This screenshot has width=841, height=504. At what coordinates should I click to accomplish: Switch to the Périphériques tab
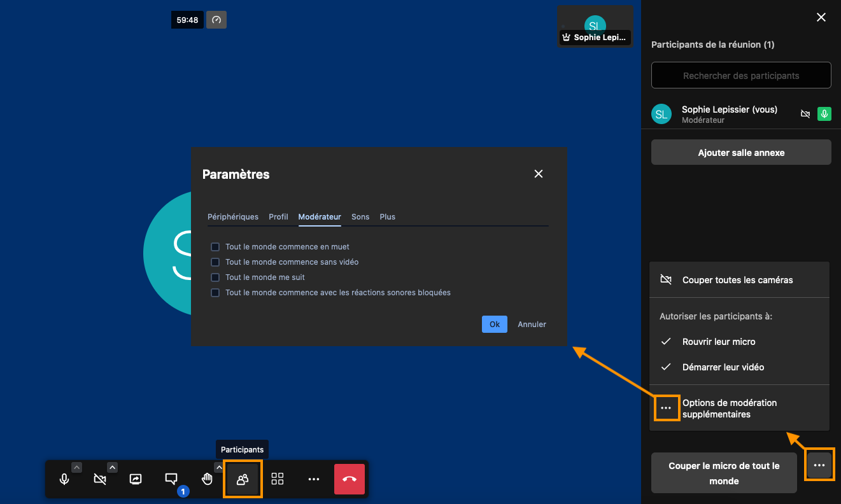tap(233, 217)
